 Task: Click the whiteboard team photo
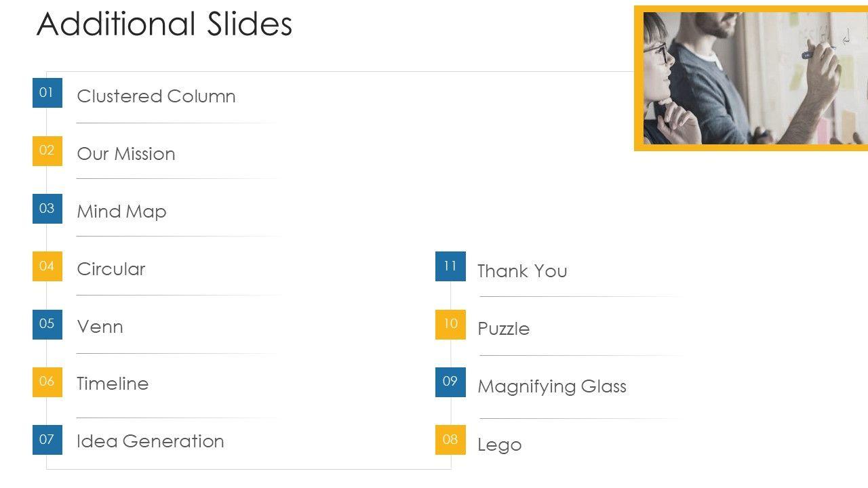coord(751,78)
